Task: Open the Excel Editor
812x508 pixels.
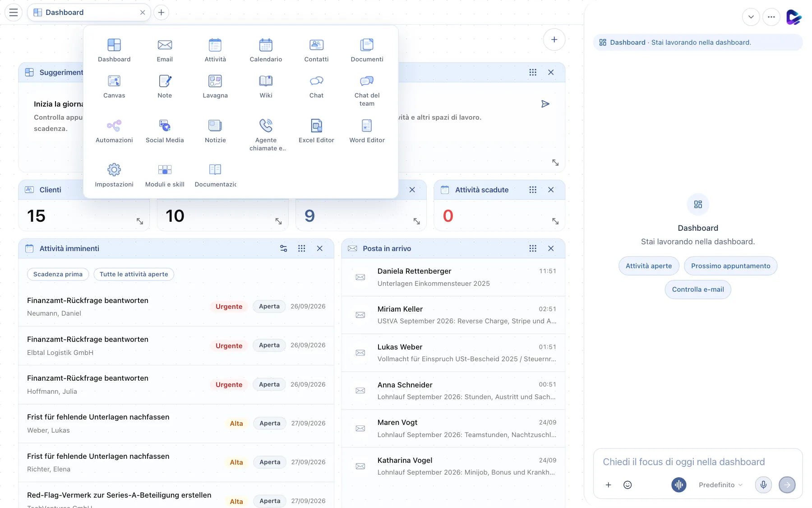Action: (x=316, y=130)
